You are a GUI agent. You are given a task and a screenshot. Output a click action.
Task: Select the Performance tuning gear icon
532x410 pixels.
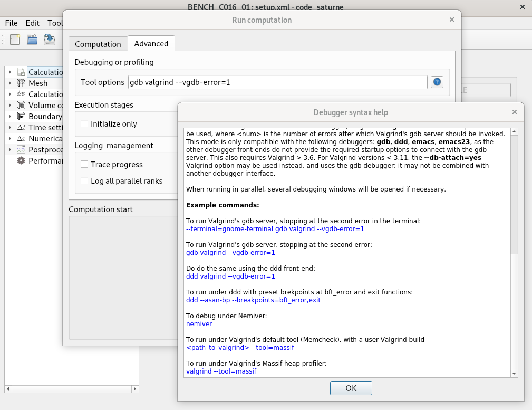point(20,160)
